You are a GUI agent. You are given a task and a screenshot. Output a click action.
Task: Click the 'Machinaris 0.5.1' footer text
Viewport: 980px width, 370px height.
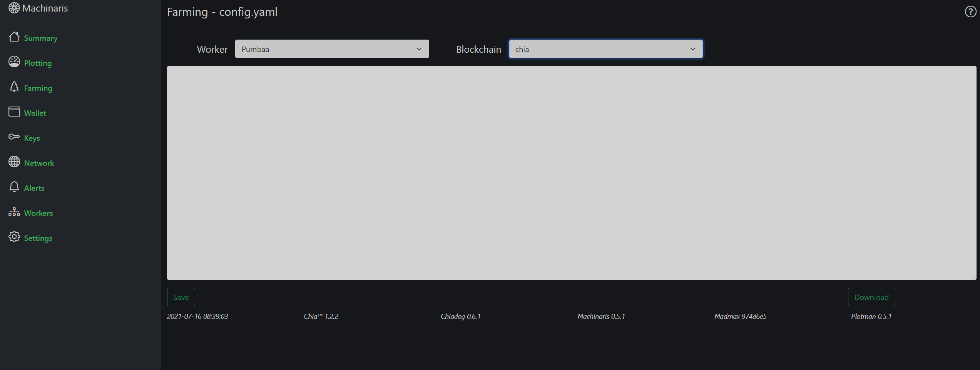(x=601, y=317)
